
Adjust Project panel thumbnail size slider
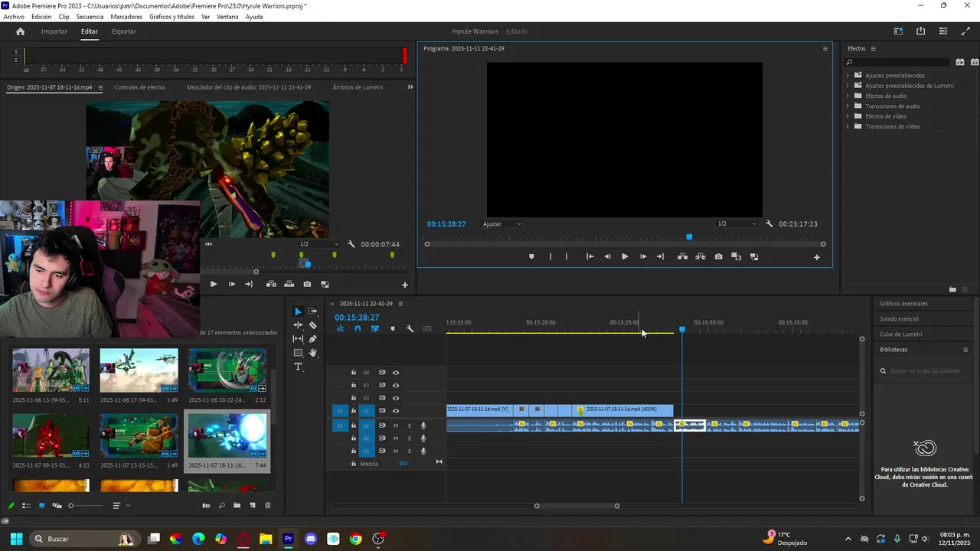(x=87, y=506)
